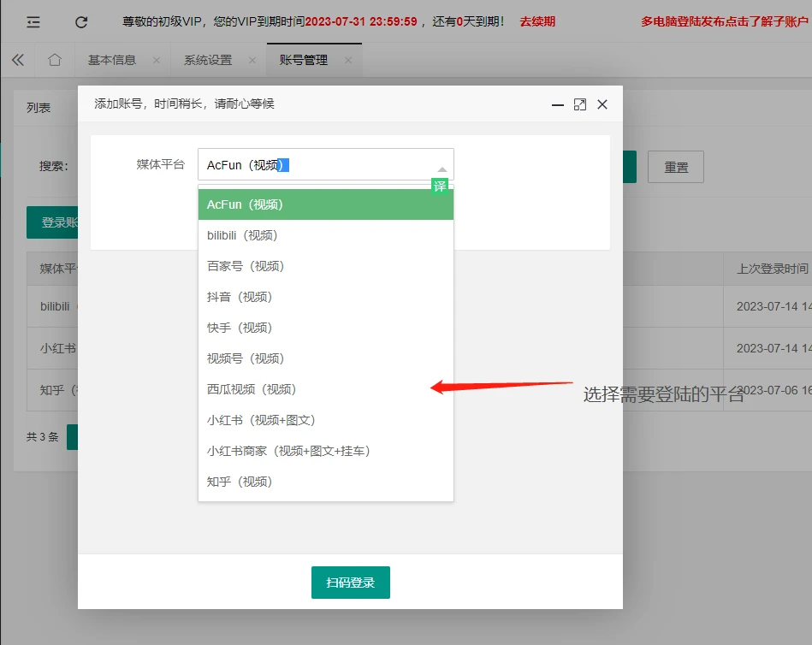The height and width of the screenshot is (645, 812).
Task: Click the 重置 button
Action: click(676, 167)
